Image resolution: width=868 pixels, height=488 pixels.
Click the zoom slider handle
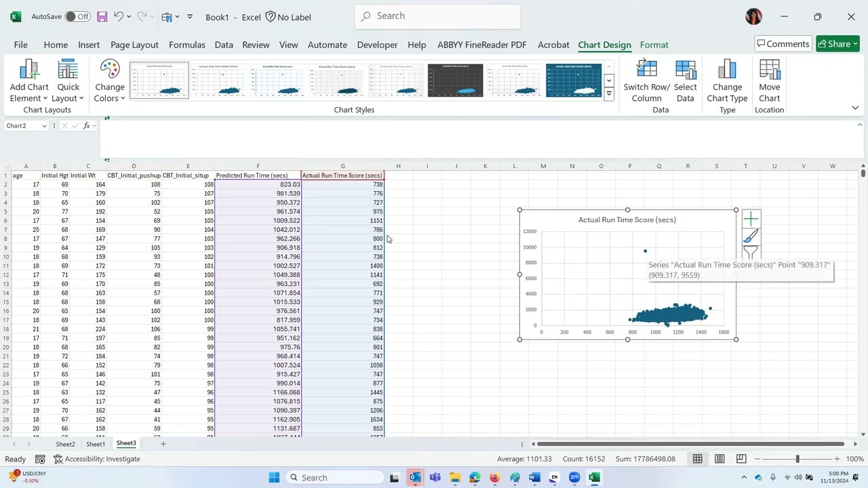click(797, 459)
